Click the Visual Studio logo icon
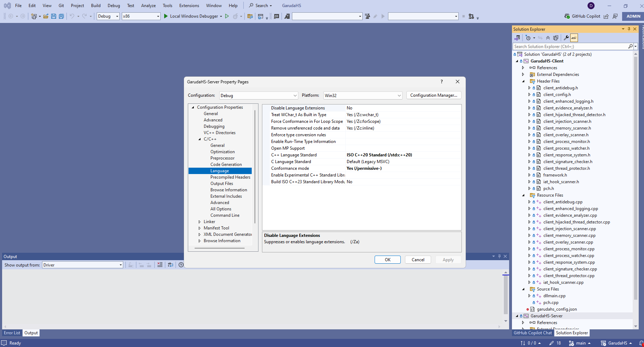The width and height of the screenshot is (644, 347). (7, 6)
